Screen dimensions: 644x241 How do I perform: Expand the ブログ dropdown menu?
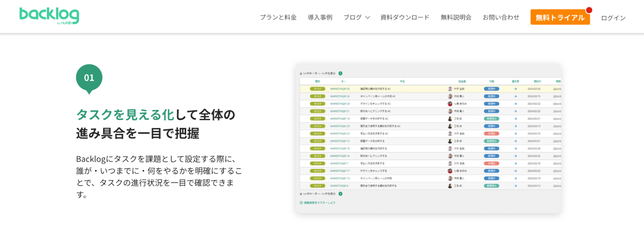click(x=357, y=17)
